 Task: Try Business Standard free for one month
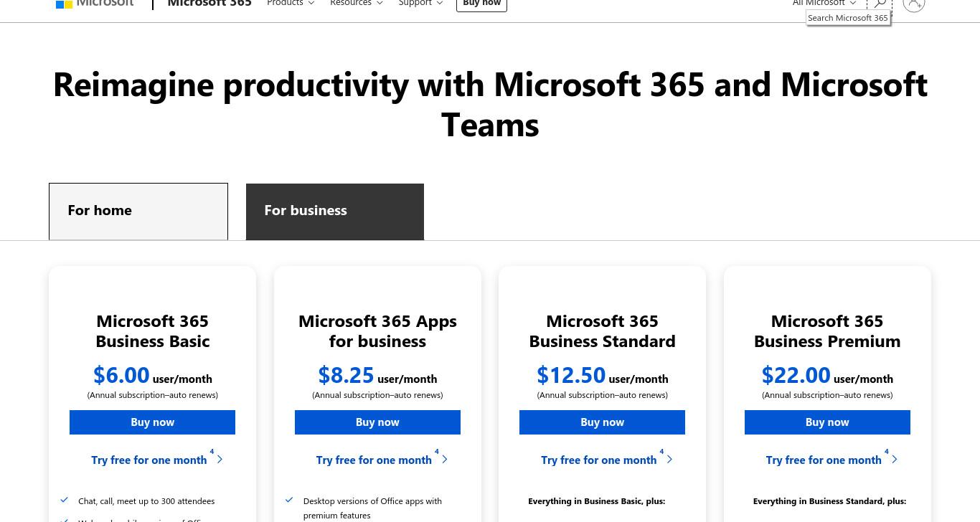coord(599,460)
